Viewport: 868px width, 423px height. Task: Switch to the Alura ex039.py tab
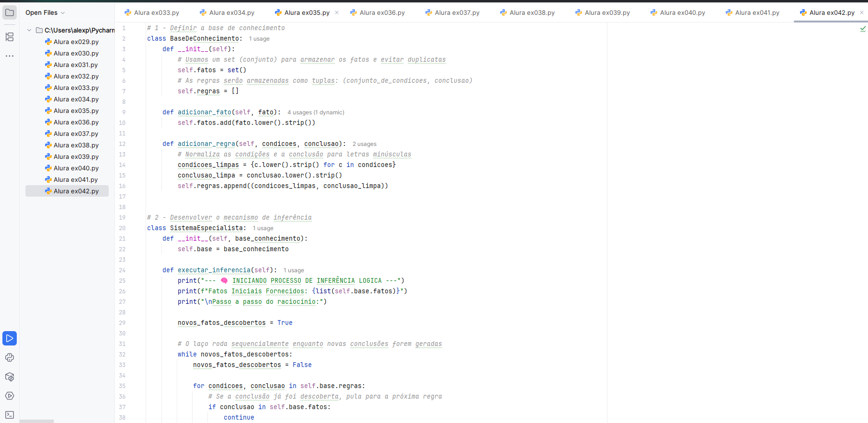pos(603,12)
